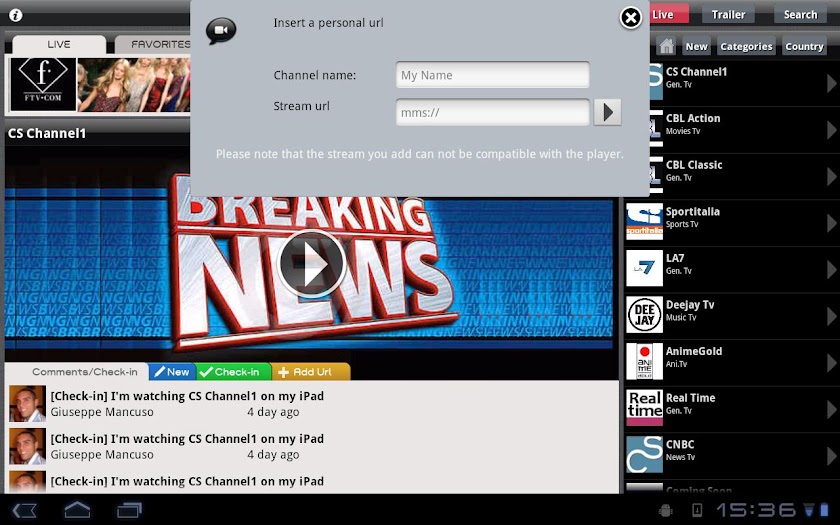Tap the Sportitalia channel logo
The height and width of the screenshot is (525, 840).
644,221
